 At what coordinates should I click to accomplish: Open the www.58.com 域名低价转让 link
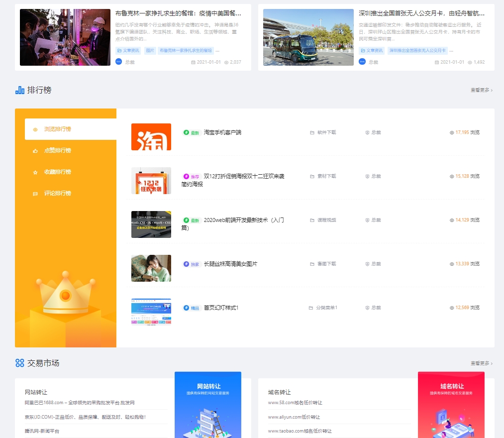pyautogui.click(x=296, y=403)
